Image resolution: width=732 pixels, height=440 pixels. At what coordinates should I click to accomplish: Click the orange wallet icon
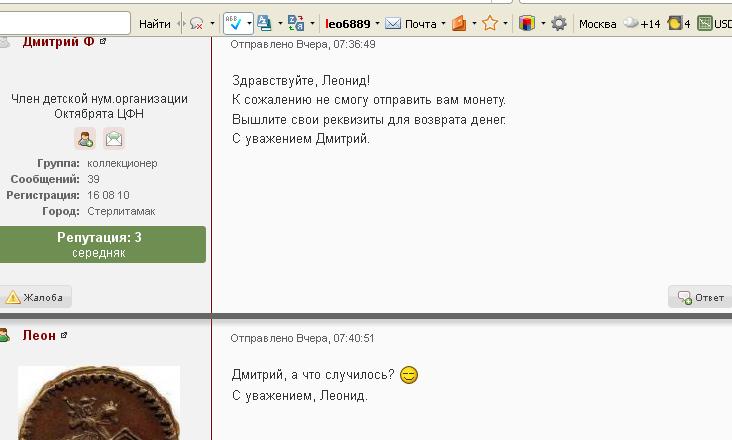tap(459, 23)
